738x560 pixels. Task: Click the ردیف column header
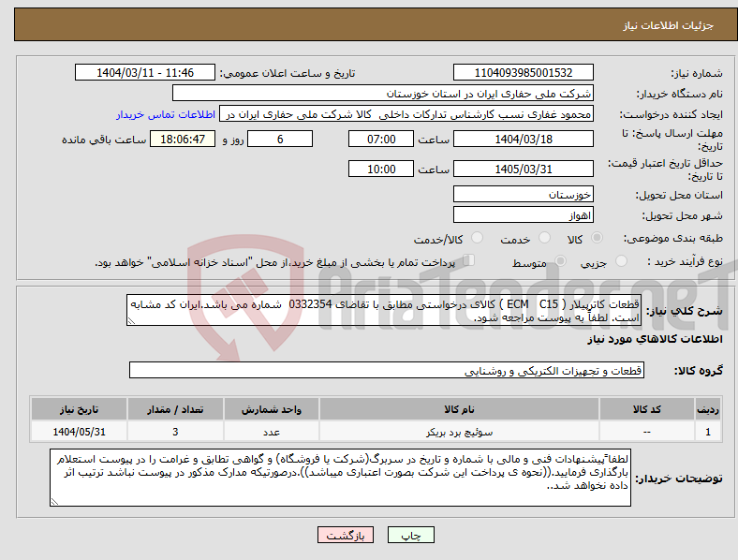coord(708,409)
